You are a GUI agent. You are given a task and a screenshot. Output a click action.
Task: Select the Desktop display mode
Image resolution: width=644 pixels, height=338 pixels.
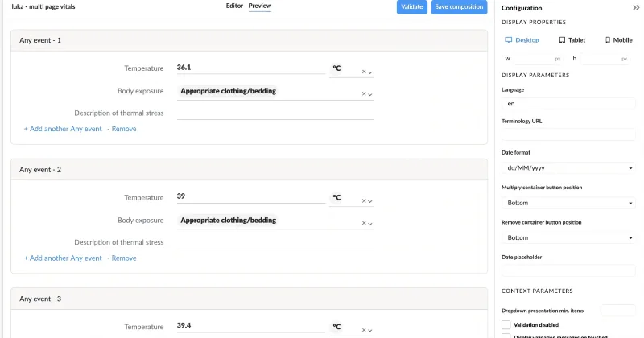tap(522, 39)
